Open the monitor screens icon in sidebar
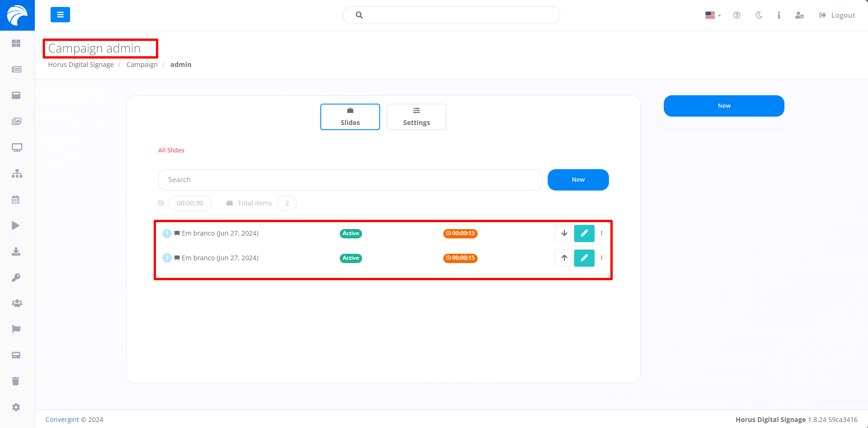868x428 pixels. [17, 147]
